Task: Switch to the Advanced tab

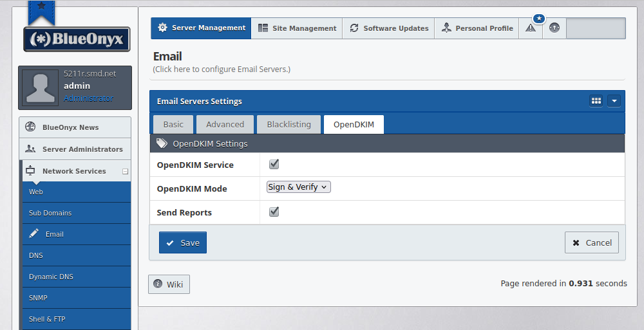Action: point(225,124)
